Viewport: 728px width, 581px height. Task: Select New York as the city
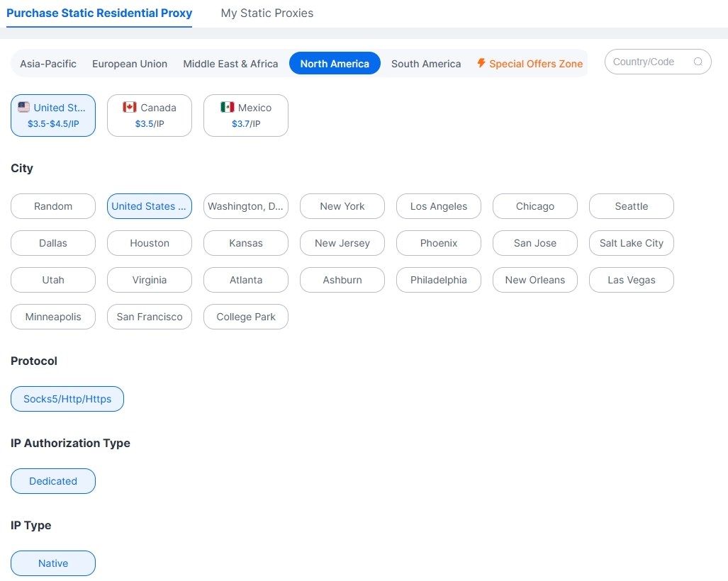pos(342,206)
